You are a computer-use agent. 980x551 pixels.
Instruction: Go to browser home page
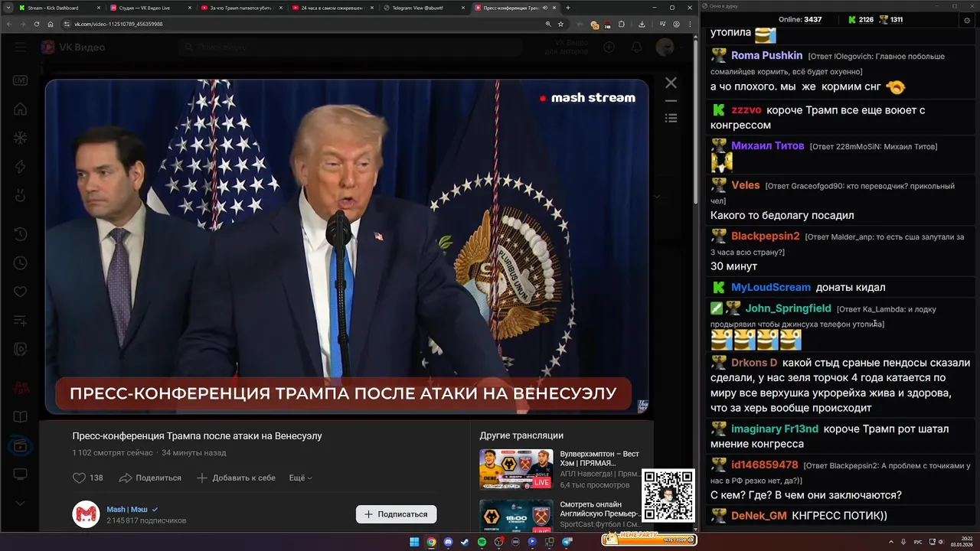(x=51, y=24)
